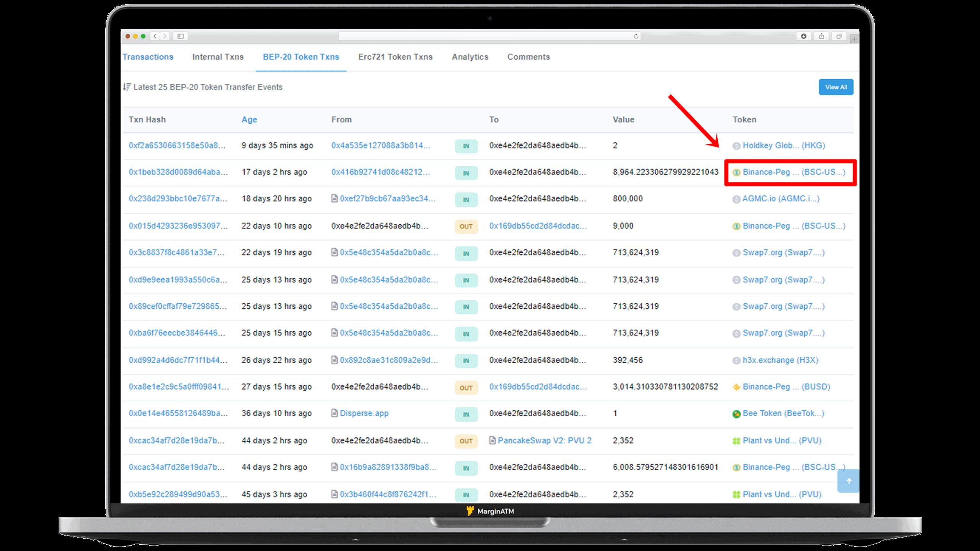
Task: Click the value 392,456
Action: 628,360
